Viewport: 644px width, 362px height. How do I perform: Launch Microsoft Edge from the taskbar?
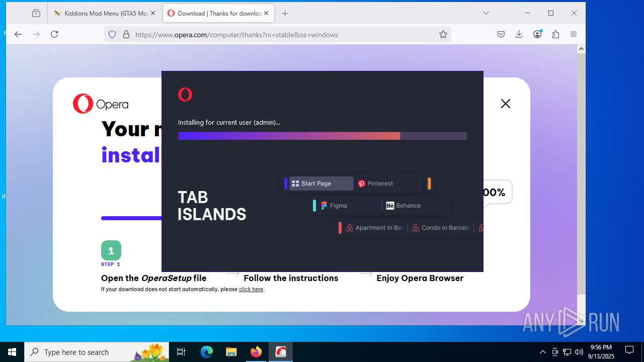point(207,352)
